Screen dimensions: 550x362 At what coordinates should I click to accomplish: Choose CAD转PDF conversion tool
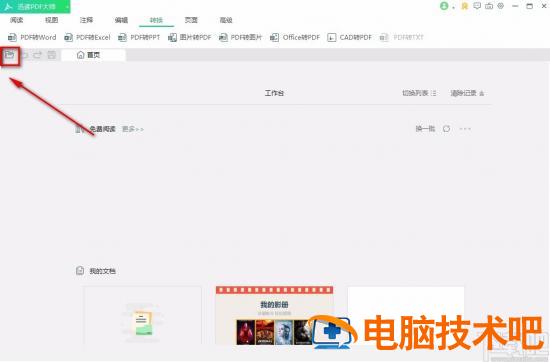click(x=349, y=37)
